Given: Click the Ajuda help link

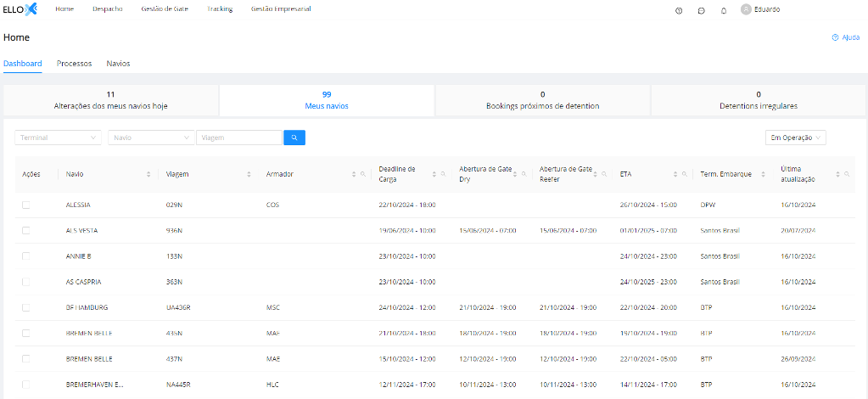Looking at the screenshot, I should click(x=846, y=37).
